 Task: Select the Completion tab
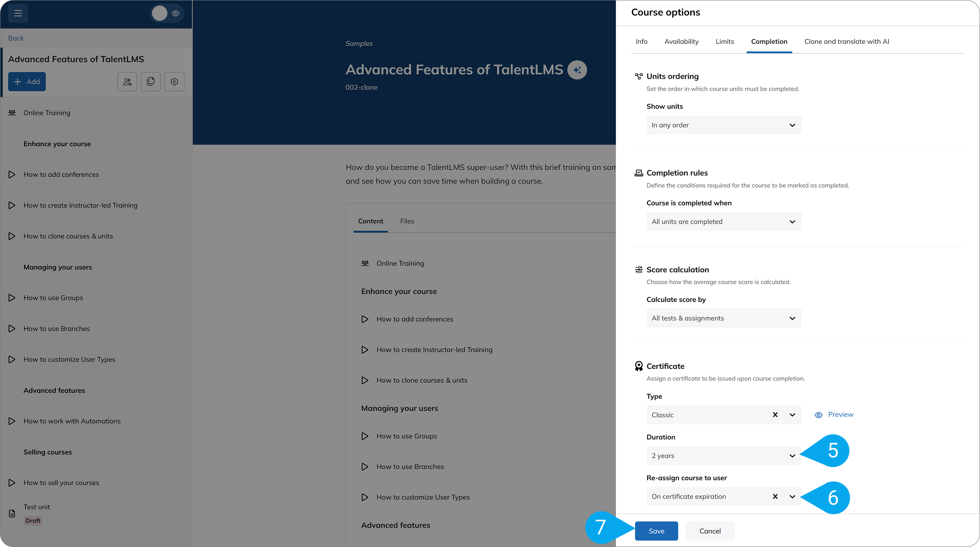click(769, 41)
